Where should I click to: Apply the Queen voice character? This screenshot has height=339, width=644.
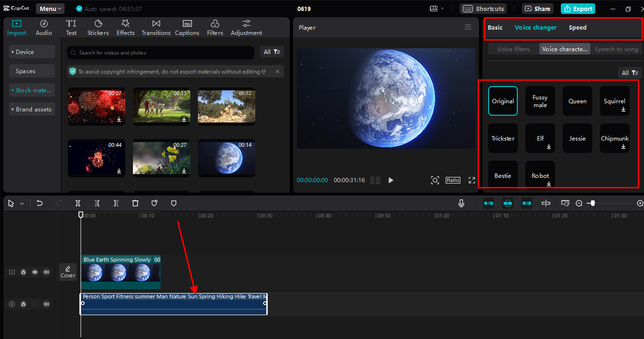(577, 101)
